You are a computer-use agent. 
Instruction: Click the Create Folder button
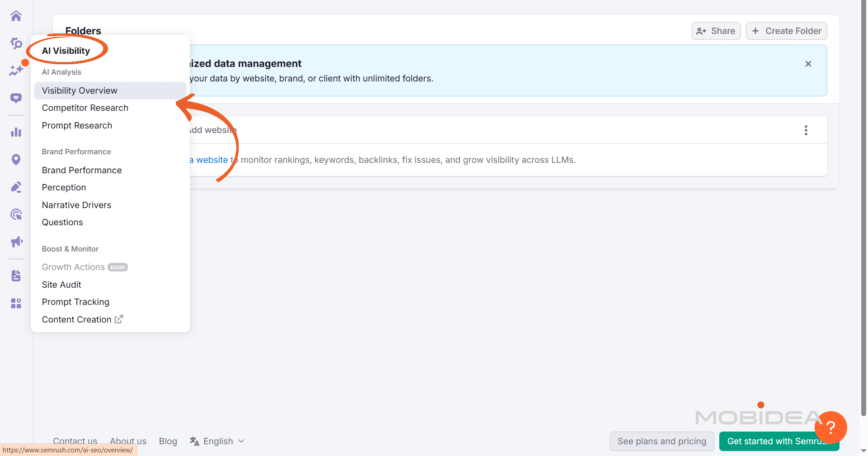[786, 31]
